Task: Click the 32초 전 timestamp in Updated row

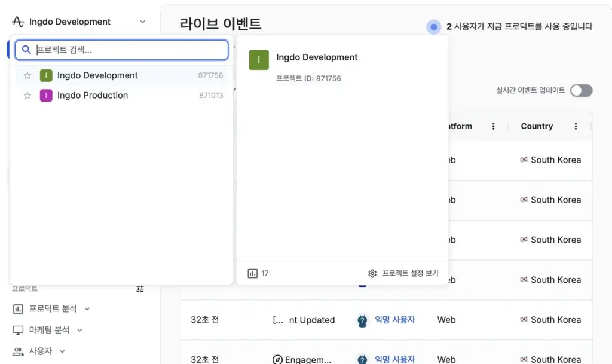Action: [x=205, y=320]
